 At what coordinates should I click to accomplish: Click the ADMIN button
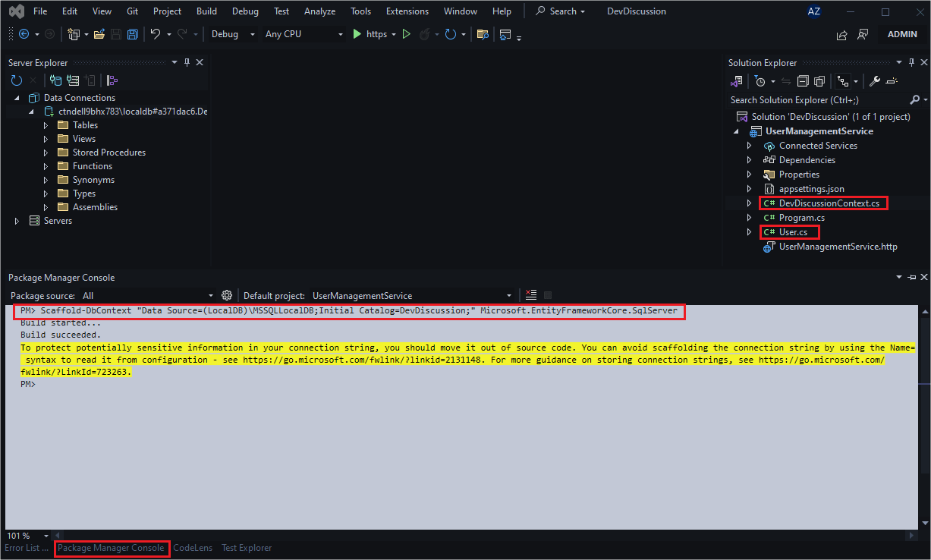(902, 35)
